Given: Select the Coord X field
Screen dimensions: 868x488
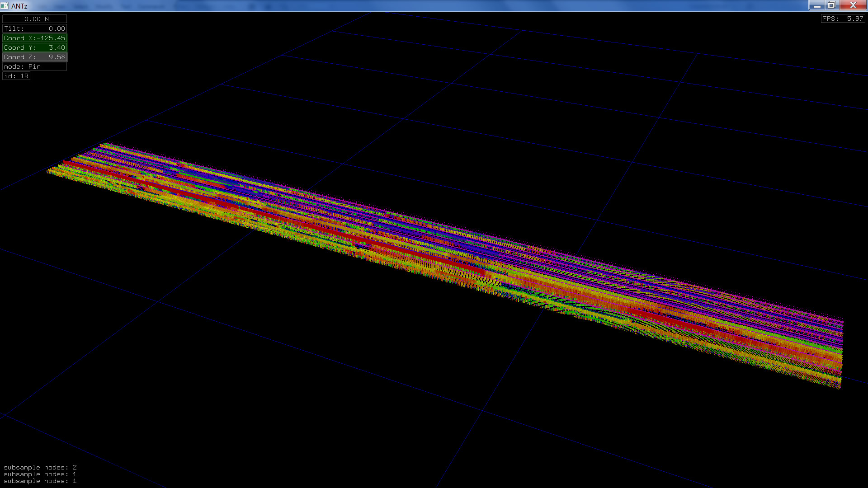Looking at the screenshot, I should [35, 38].
